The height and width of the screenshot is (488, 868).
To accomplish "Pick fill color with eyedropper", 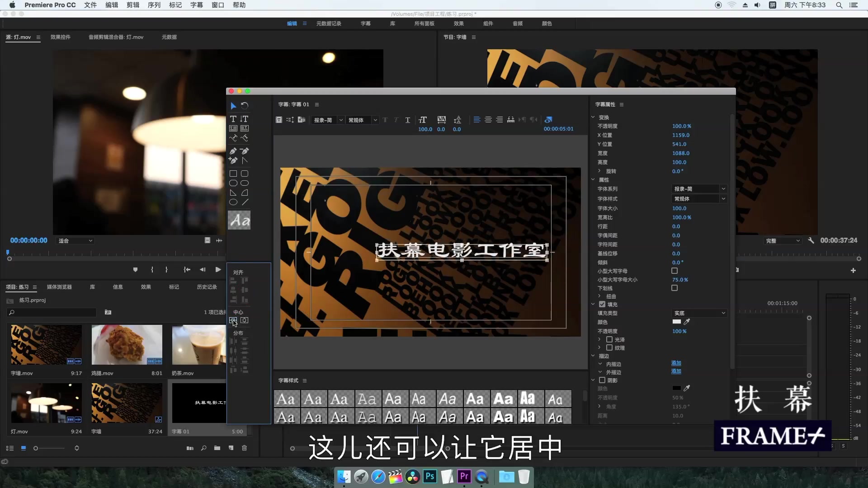I will point(687,322).
